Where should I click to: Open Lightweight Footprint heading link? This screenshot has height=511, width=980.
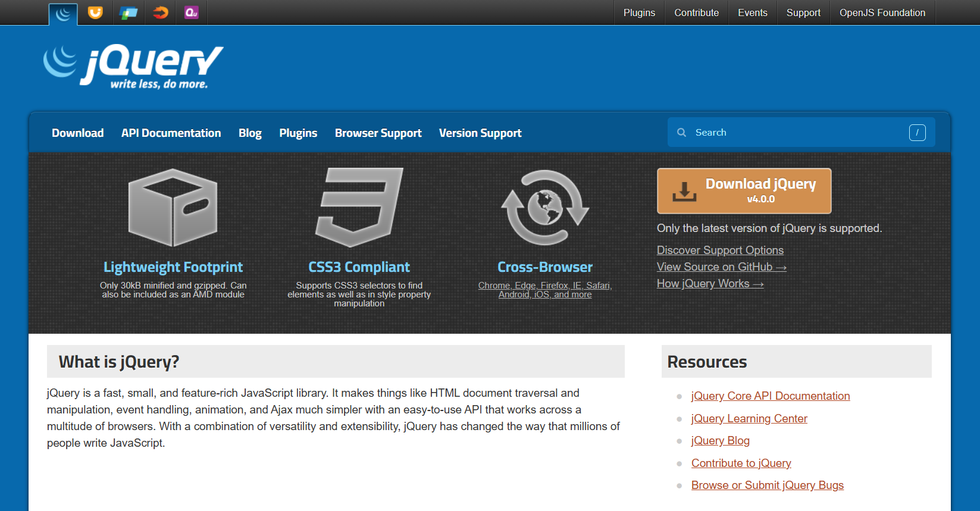point(173,267)
